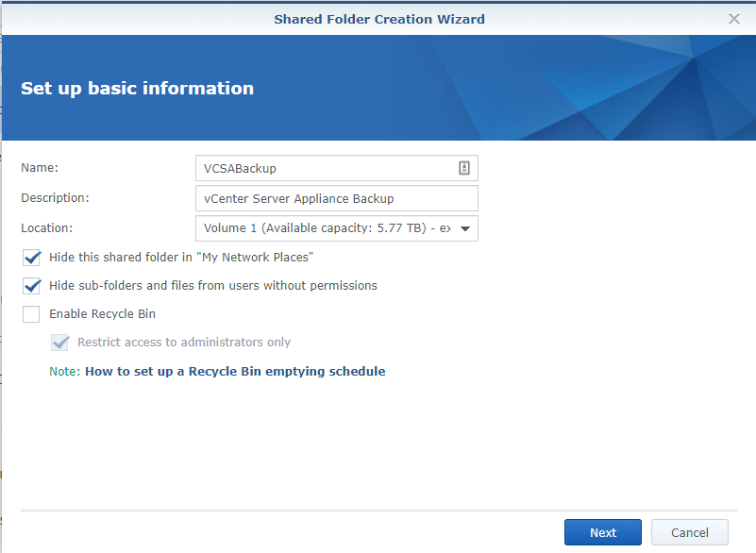Click the "Enable Recycle Bin" label text

pos(102,314)
